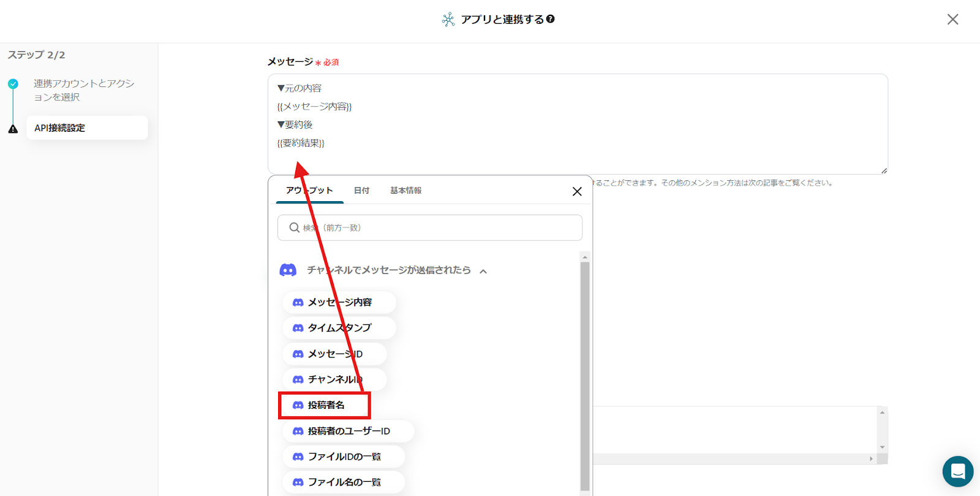Click the completed step checkmark icon
The width and height of the screenshot is (980, 496).
click(13, 84)
